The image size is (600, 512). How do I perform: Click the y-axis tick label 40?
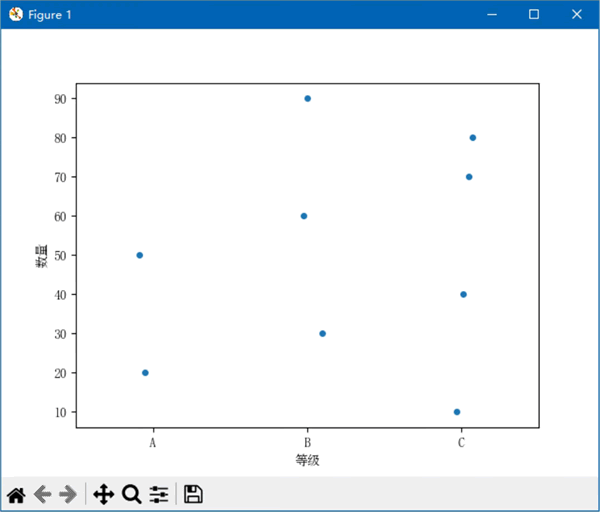(60, 295)
